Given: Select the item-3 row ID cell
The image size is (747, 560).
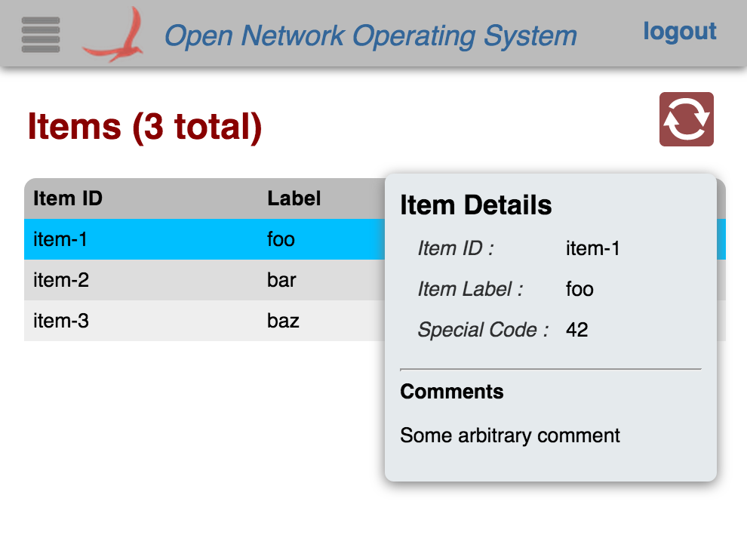Looking at the screenshot, I should click(x=61, y=321).
